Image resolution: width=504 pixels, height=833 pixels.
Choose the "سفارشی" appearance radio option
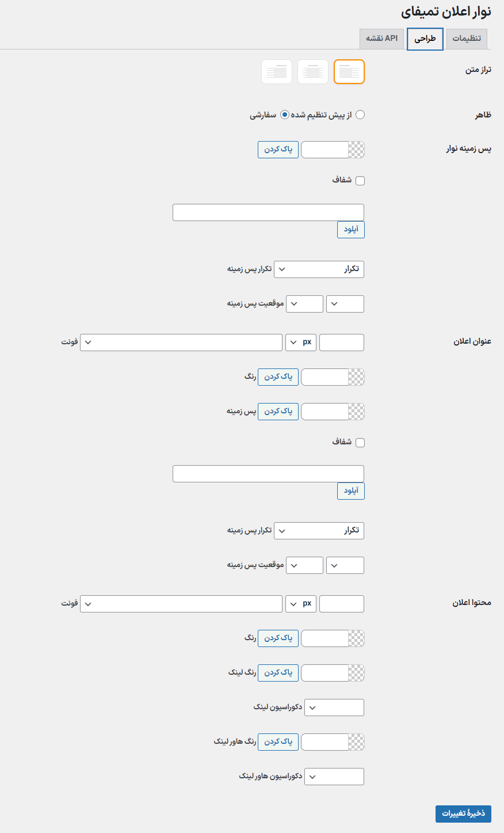(284, 115)
